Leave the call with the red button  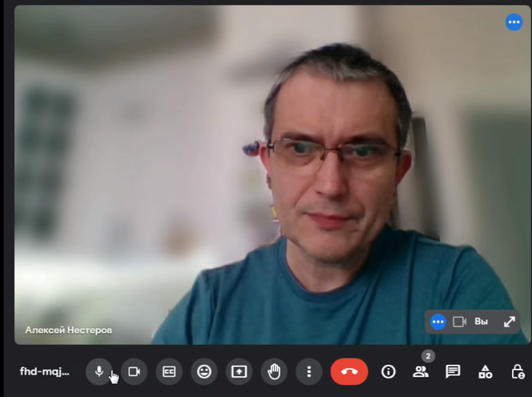[x=349, y=371]
